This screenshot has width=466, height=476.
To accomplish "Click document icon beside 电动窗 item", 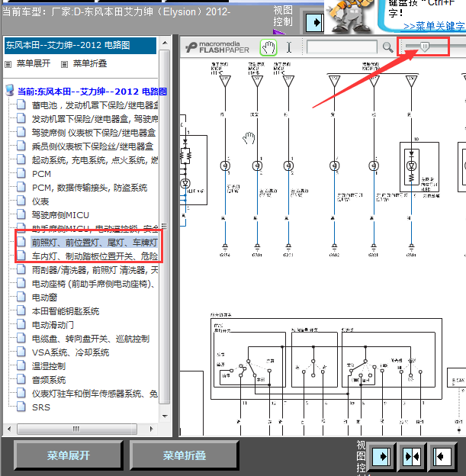I will click(21, 297).
